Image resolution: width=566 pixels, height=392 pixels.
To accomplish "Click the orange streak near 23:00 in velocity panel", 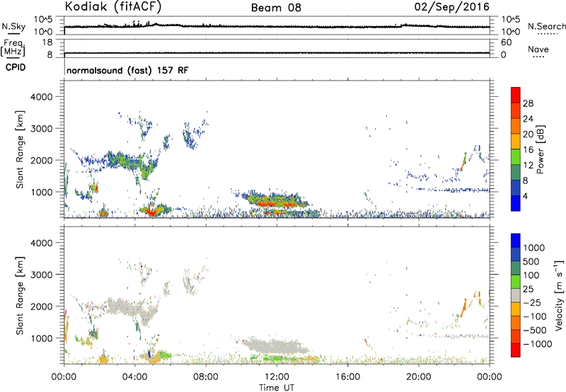I will coord(464,308).
